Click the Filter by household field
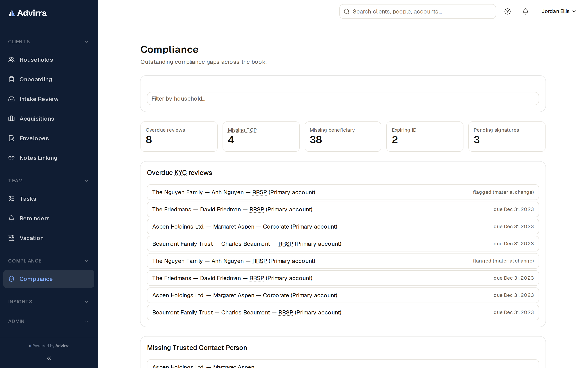This screenshot has width=588, height=368. point(343,99)
